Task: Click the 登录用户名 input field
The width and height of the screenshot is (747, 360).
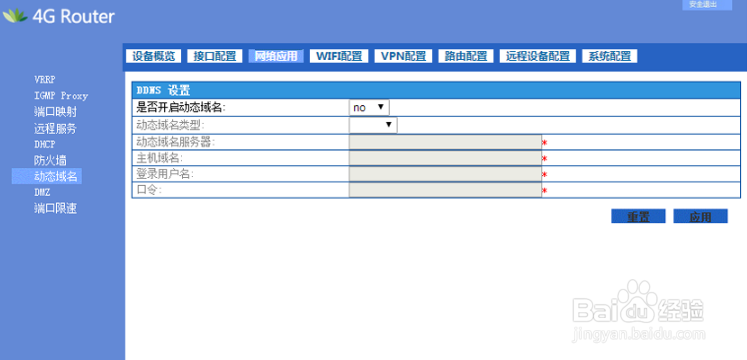Action: (445, 174)
